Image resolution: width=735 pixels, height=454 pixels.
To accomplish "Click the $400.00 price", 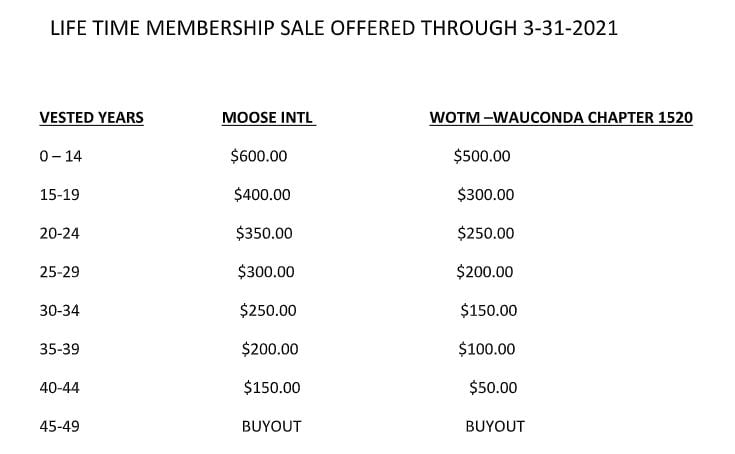I will (x=262, y=195).
